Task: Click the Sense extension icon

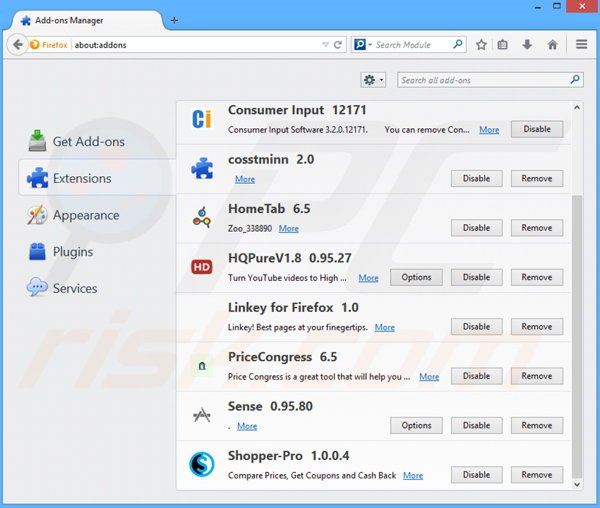Action: point(202,415)
